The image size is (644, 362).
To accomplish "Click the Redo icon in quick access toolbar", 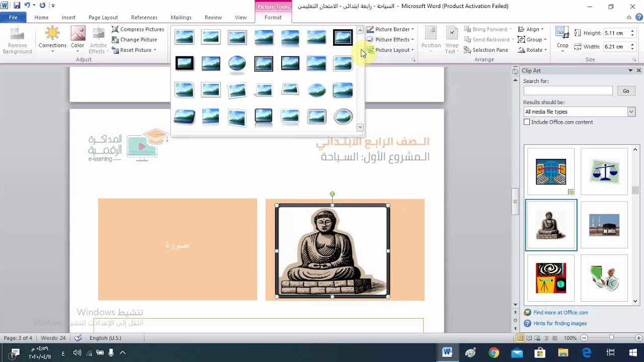I will point(42,6).
